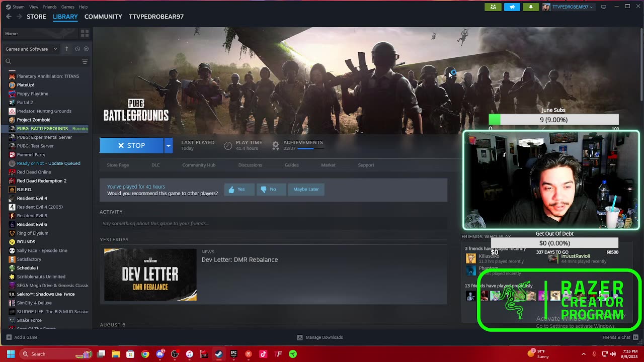Image resolution: width=644 pixels, height=362 pixels.
Task: Click the play time clock icon
Action: [228, 145]
